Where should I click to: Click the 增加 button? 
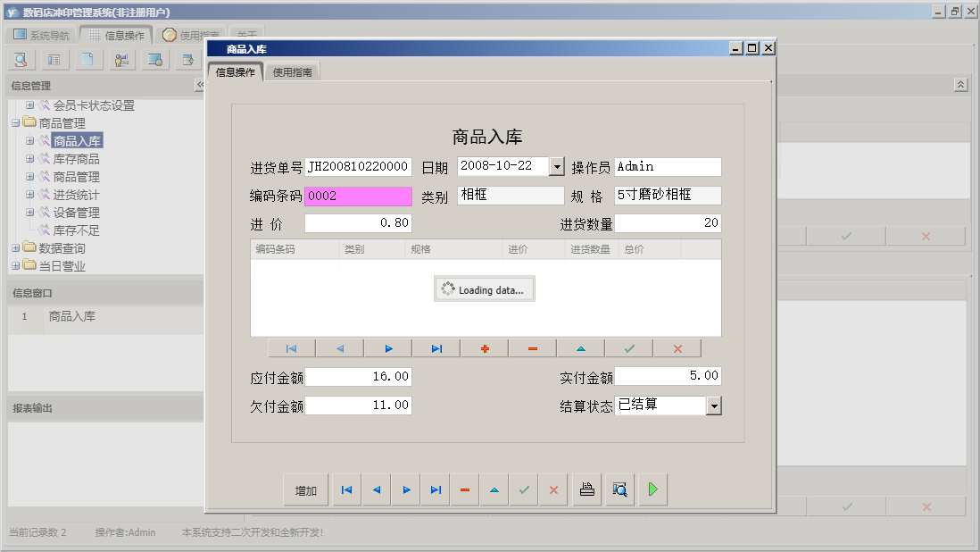(306, 489)
